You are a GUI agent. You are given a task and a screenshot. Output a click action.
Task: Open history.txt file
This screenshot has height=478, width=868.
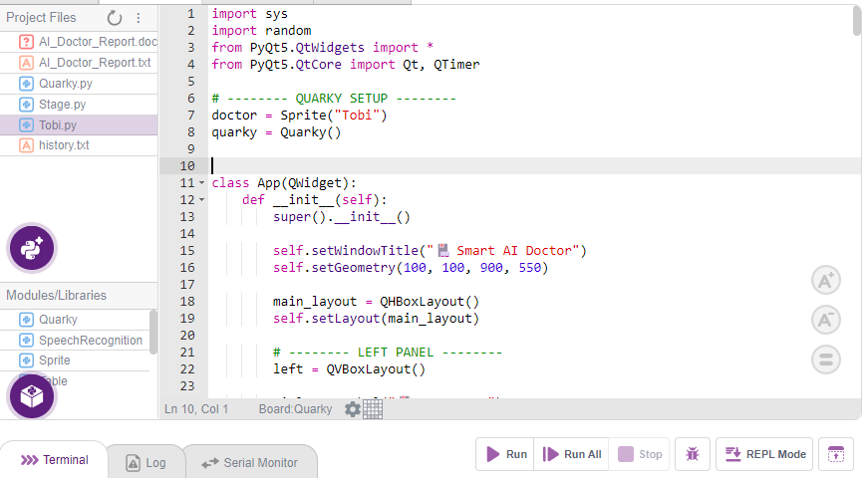point(79,145)
